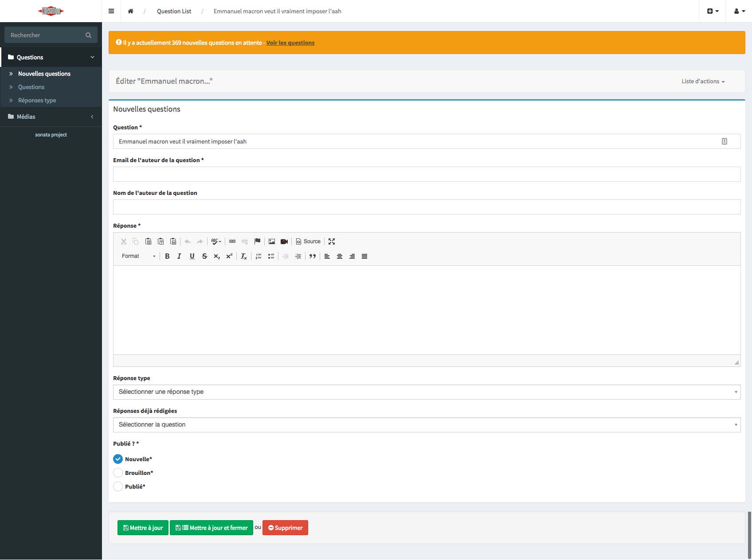The width and height of the screenshot is (752, 560).
Task: Click the Undo arrow in editor
Action: click(x=188, y=241)
